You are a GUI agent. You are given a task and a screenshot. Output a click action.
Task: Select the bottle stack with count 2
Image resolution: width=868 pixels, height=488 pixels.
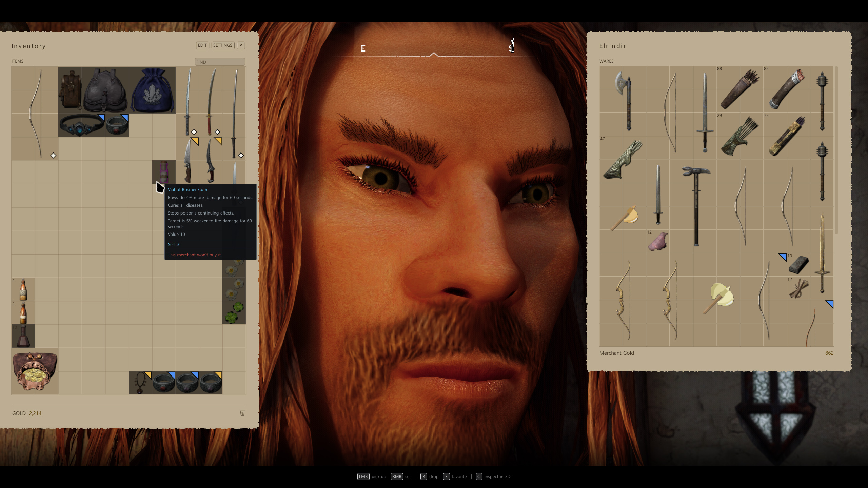pos(23,313)
